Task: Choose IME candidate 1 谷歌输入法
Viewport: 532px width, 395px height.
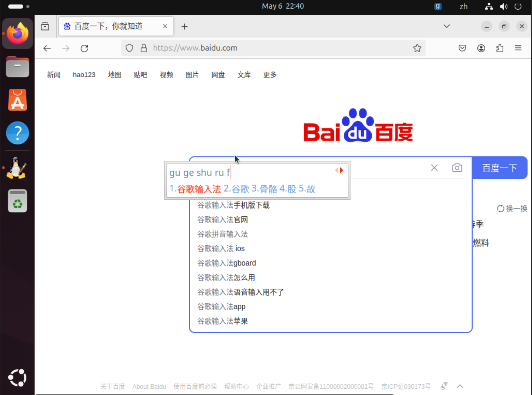Action: point(195,189)
